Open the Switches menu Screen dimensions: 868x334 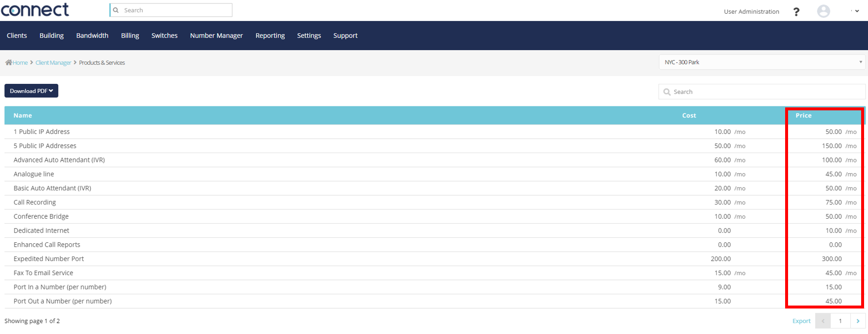(x=164, y=36)
